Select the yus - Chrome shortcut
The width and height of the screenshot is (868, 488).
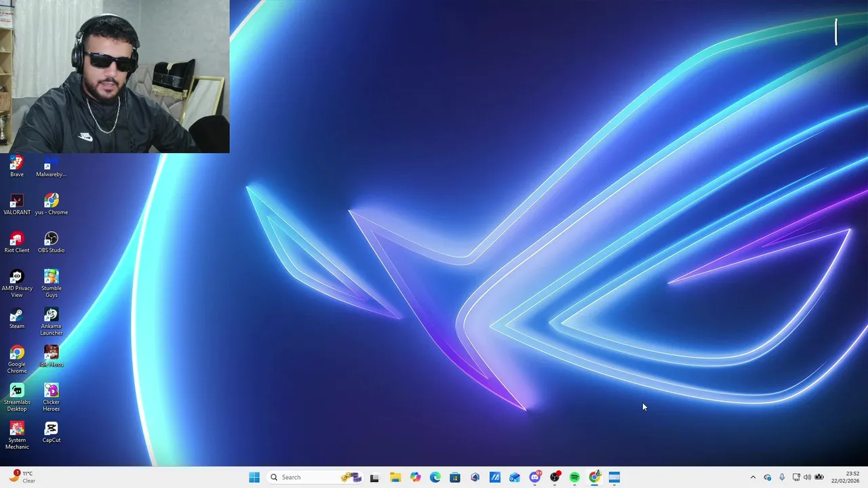51,205
